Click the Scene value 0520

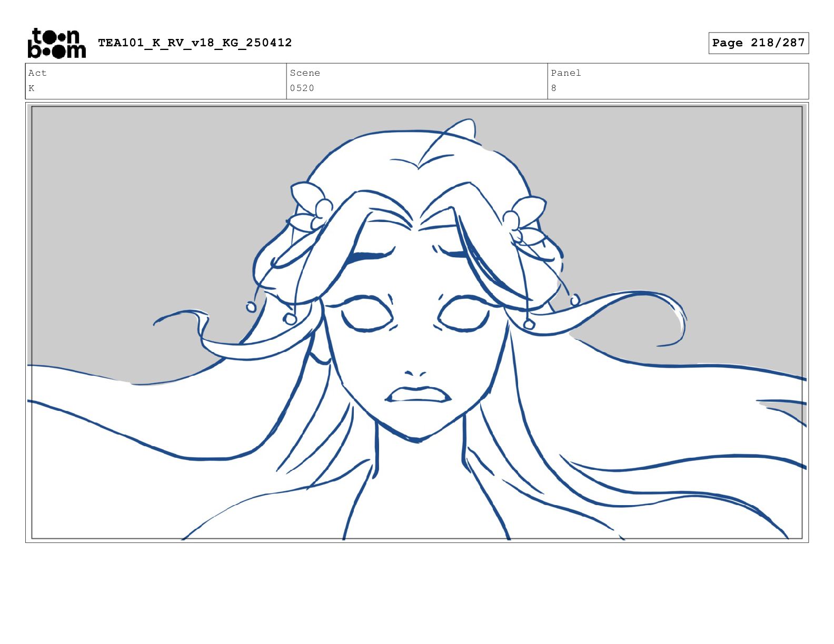pos(302,88)
